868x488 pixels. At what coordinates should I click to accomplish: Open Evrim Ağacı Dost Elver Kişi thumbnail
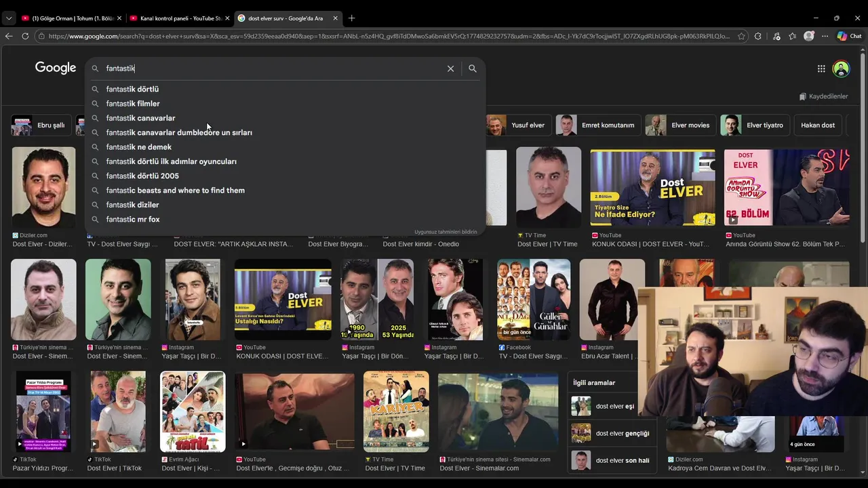coord(193,411)
